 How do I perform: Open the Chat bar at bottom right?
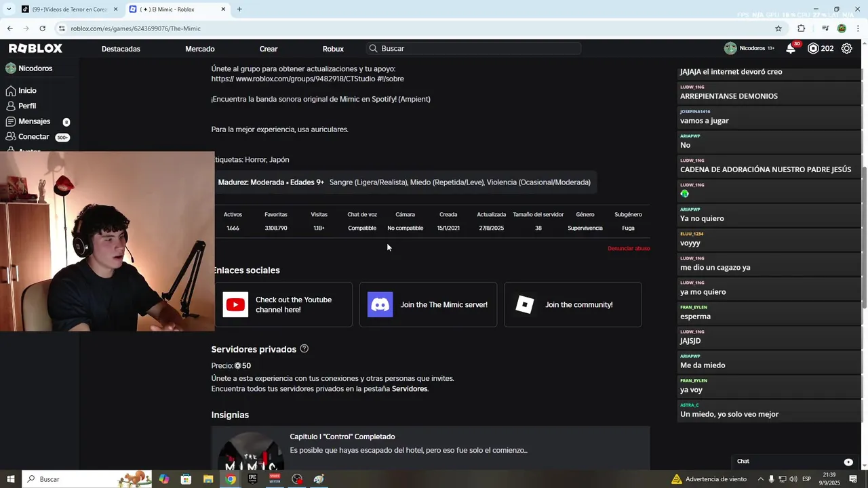794,462
